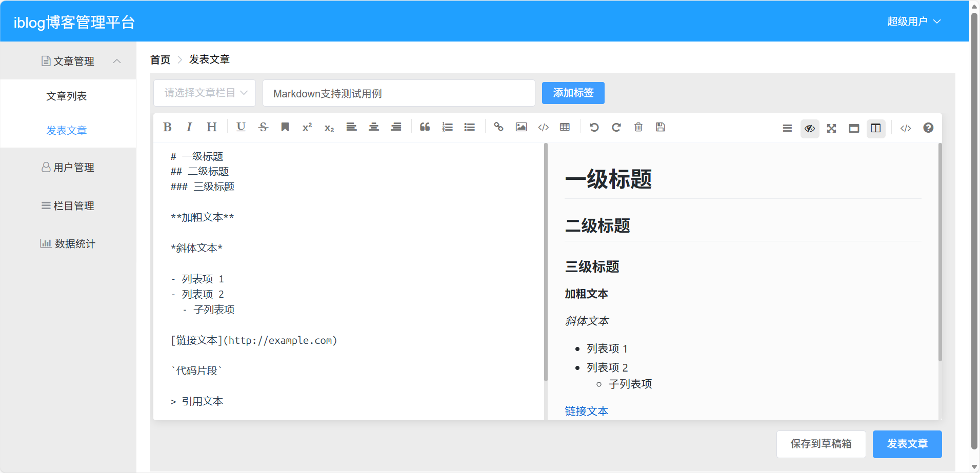Viewport: 980px width, 473px height.
Task: Insert subscript text
Action: [x=329, y=128]
